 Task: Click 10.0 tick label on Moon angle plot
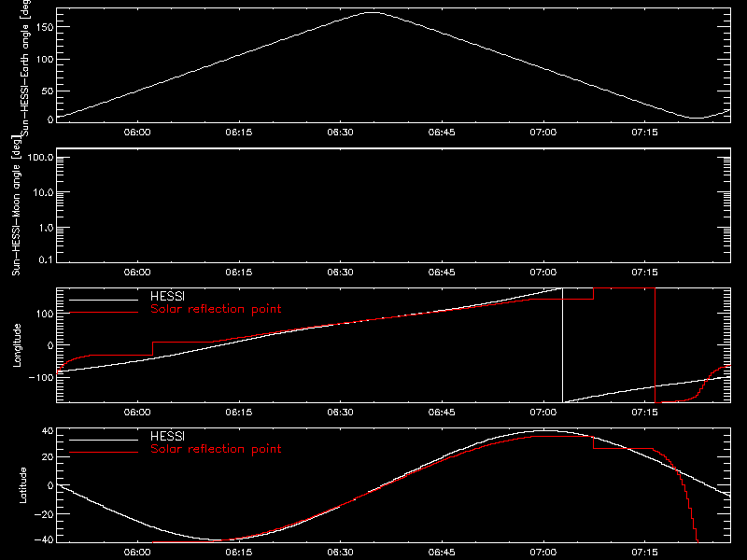coord(43,193)
